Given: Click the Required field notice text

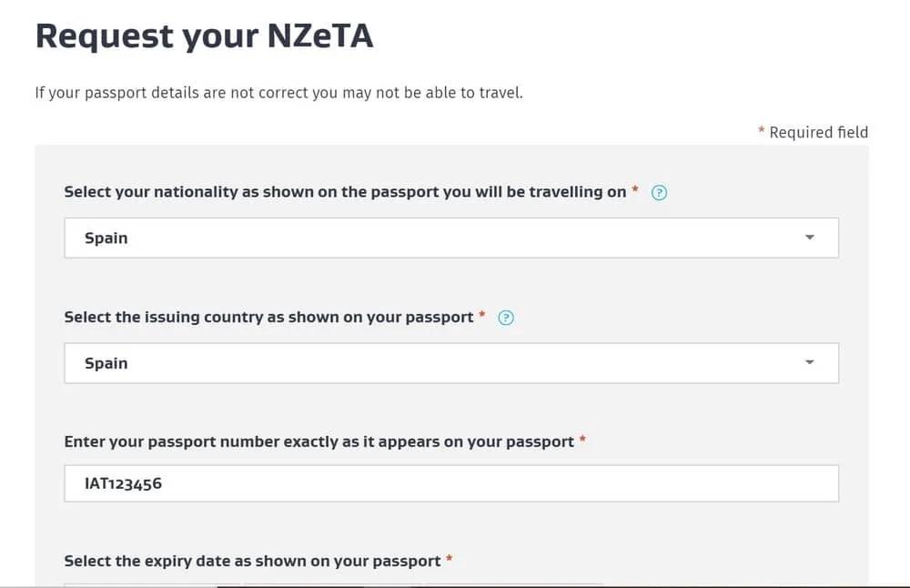Looking at the screenshot, I should tap(814, 132).
